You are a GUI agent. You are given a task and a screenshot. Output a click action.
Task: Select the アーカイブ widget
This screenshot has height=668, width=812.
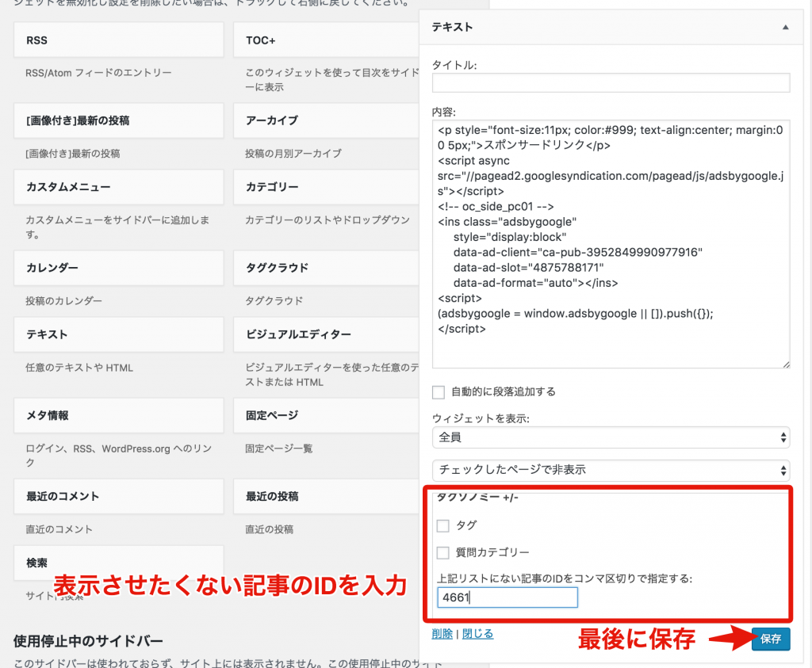point(326,120)
